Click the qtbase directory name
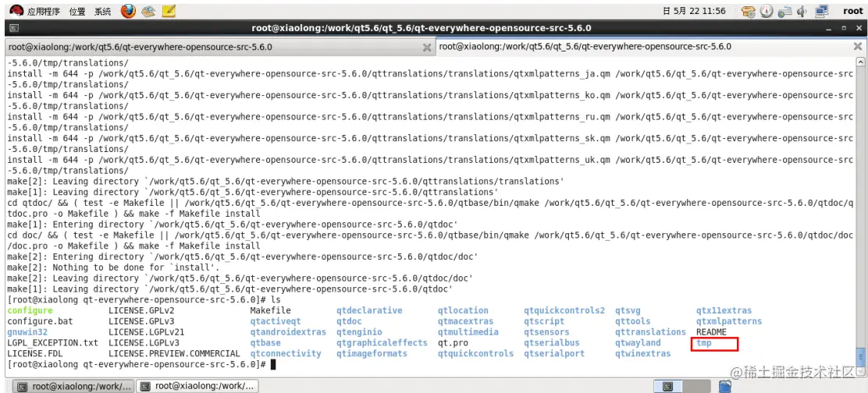Viewport: 868px width, 393px height. (x=265, y=342)
